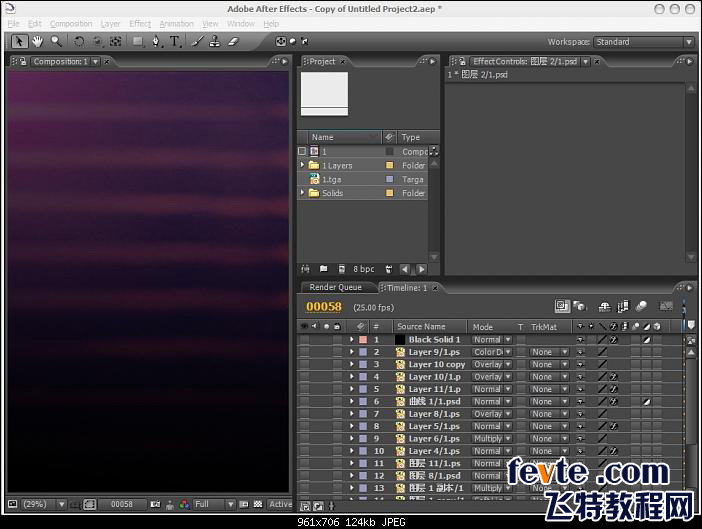
Task: Select the Timeline: 1 tab
Action: 407,288
